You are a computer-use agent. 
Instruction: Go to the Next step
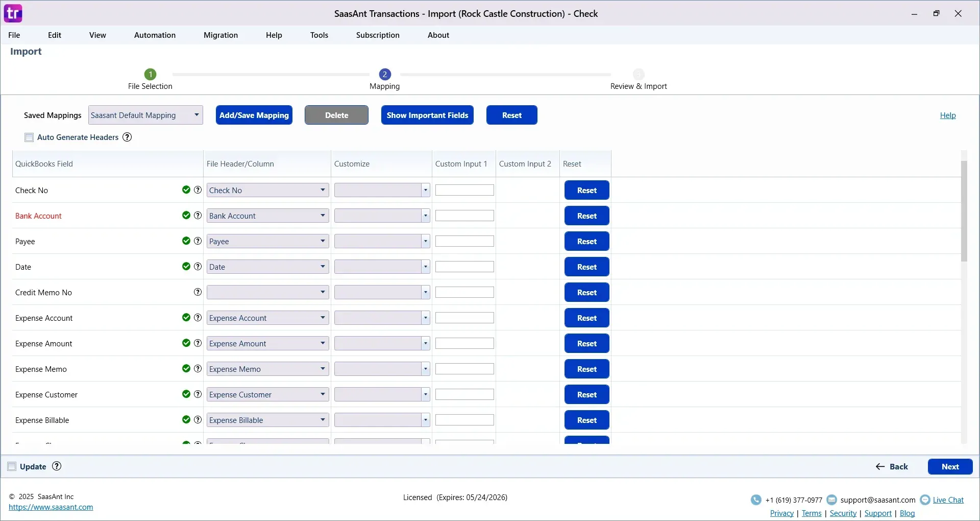tap(950, 466)
